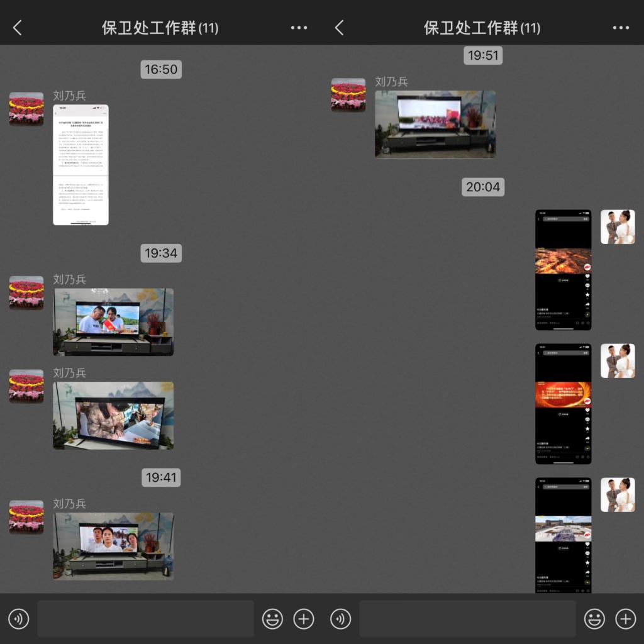Tap the 保卫处工作群(11) title in the left screenshot
The height and width of the screenshot is (644, 644).
tap(160, 28)
